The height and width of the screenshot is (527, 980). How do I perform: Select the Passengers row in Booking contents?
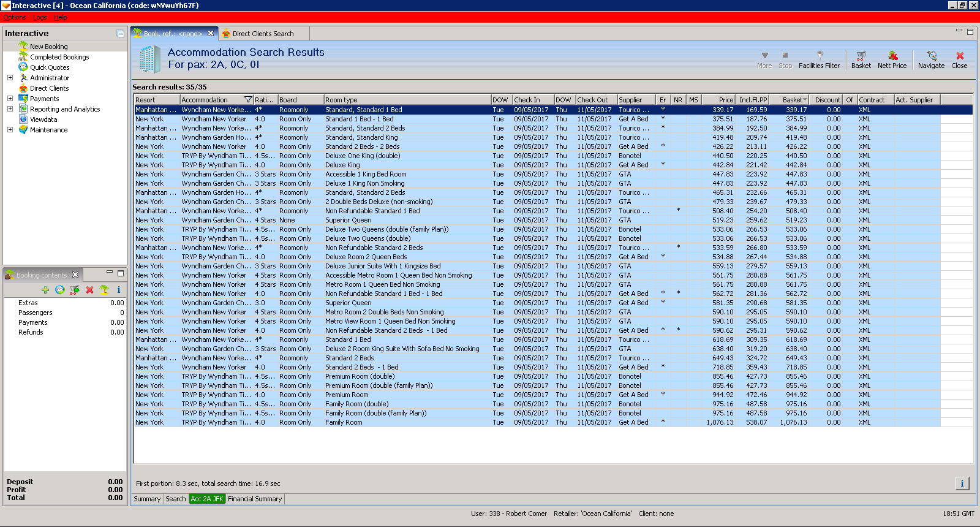(66, 313)
